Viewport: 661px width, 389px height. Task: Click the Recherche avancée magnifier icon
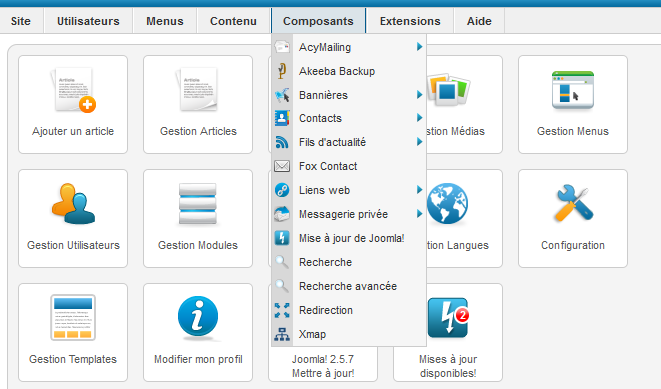coord(282,286)
